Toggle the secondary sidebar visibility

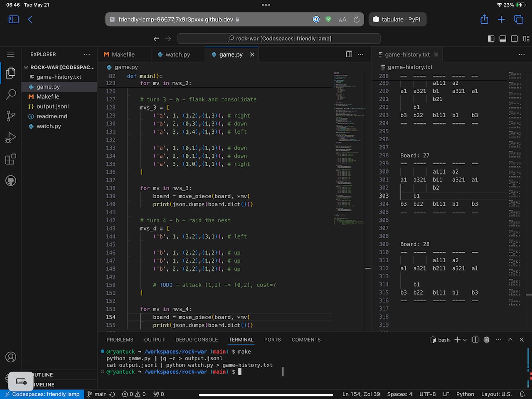click(x=514, y=39)
